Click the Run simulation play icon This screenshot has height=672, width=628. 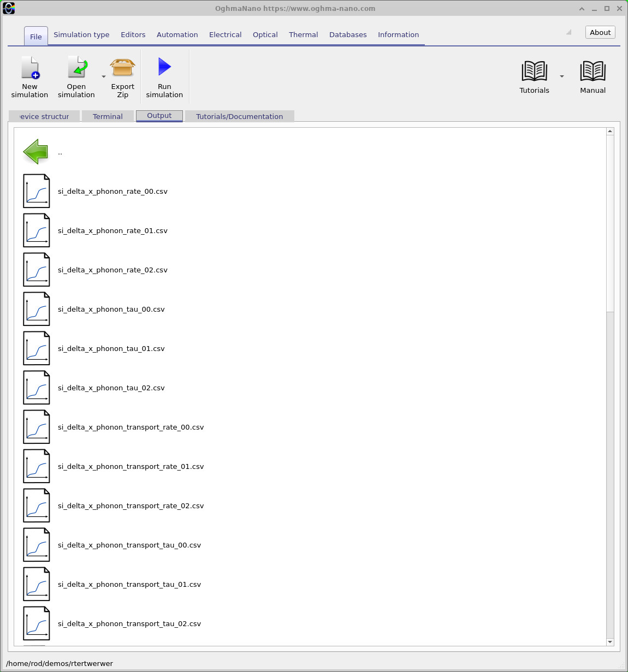pos(164,67)
